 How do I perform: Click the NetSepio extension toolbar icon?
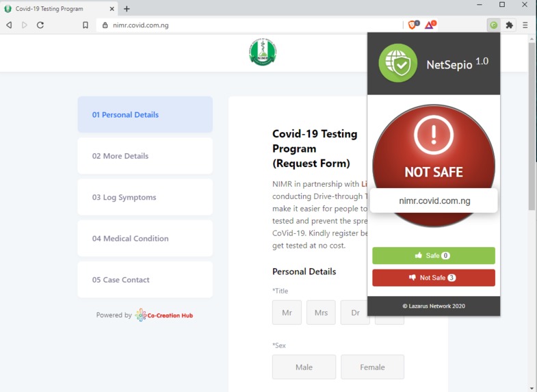tap(493, 25)
